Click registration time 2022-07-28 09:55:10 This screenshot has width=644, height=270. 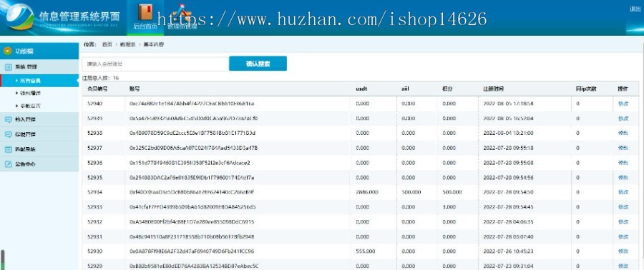(x=508, y=148)
